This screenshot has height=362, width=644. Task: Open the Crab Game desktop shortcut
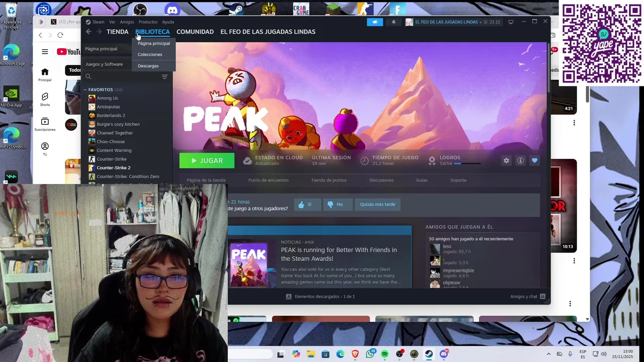tap(301, 9)
